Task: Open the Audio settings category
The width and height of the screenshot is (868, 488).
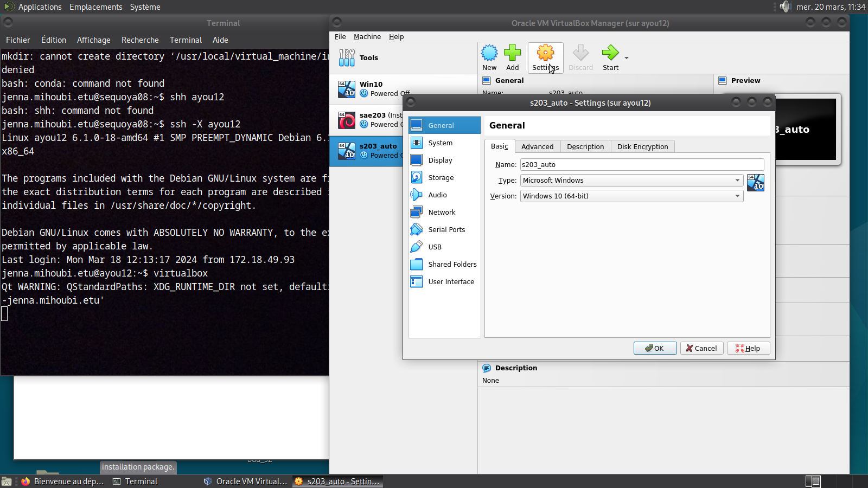Action: [444, 195]
